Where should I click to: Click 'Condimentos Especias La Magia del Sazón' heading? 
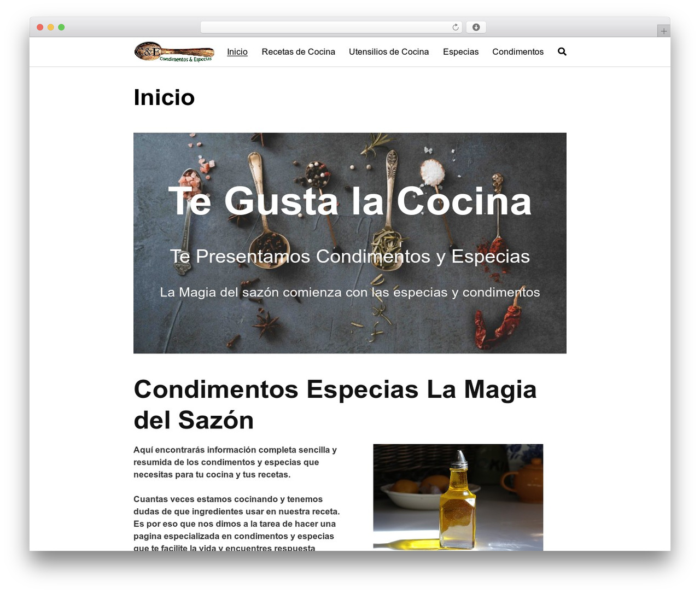tap(335, 405)
